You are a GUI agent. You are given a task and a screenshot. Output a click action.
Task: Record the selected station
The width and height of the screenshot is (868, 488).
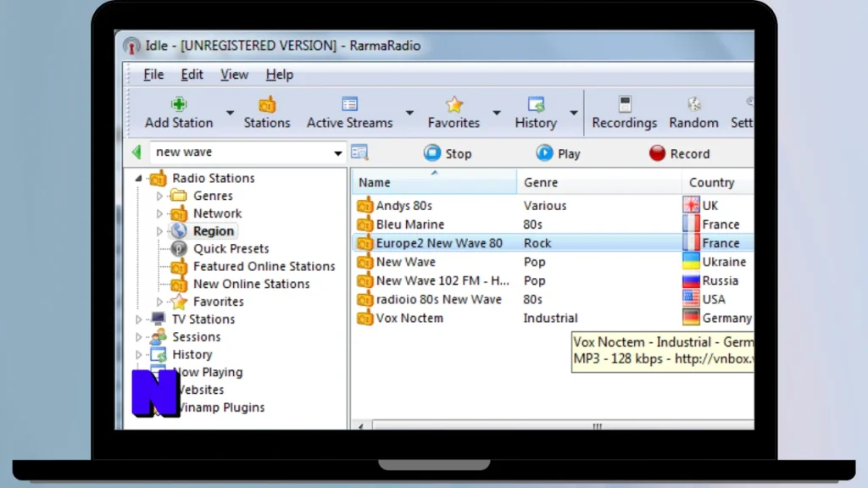pyautogui.click(x=679, y=153)
